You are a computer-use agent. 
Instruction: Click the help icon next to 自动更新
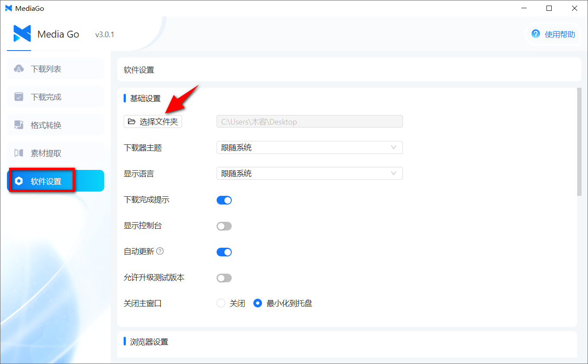tap(160, 251)
